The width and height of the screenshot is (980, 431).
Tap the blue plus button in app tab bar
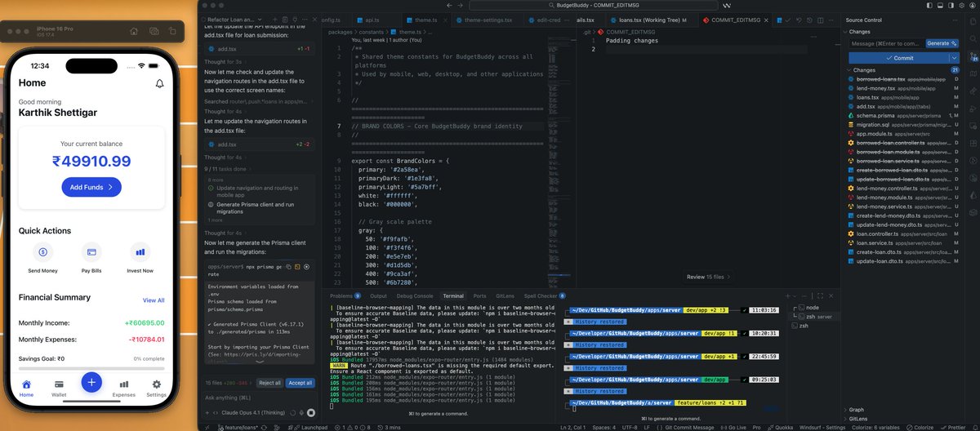coord(91,382)
